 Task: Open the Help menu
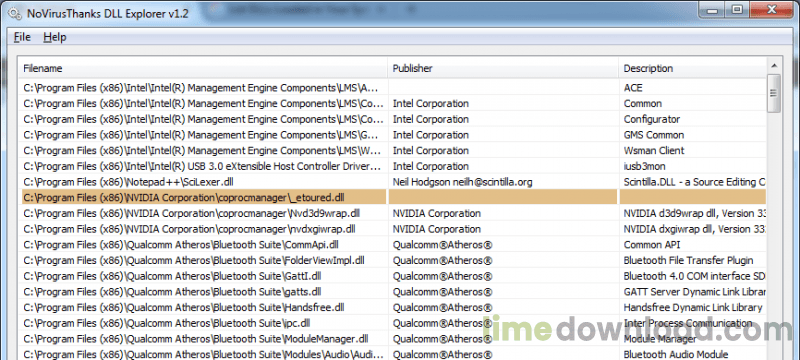coord(55,37)
